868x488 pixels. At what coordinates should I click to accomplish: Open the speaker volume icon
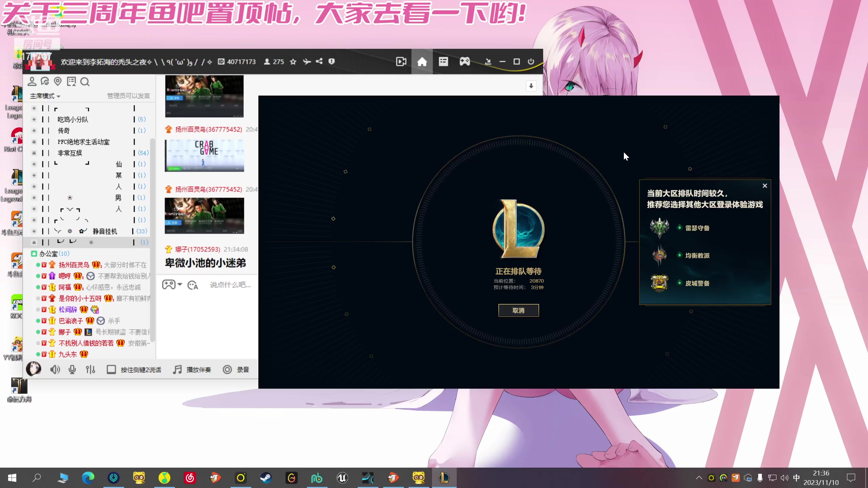(x=55, y=369)
